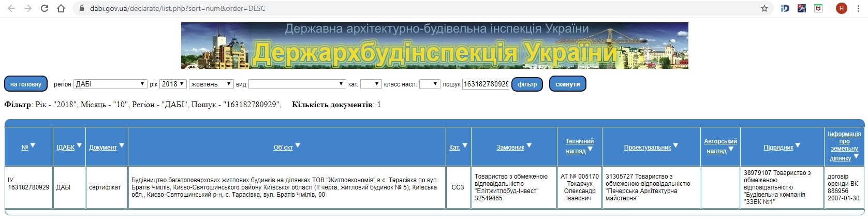This screenshot has width=868, height=220.
Task: Sort descending arrow next to № column
Action: (x=33, y=145)
